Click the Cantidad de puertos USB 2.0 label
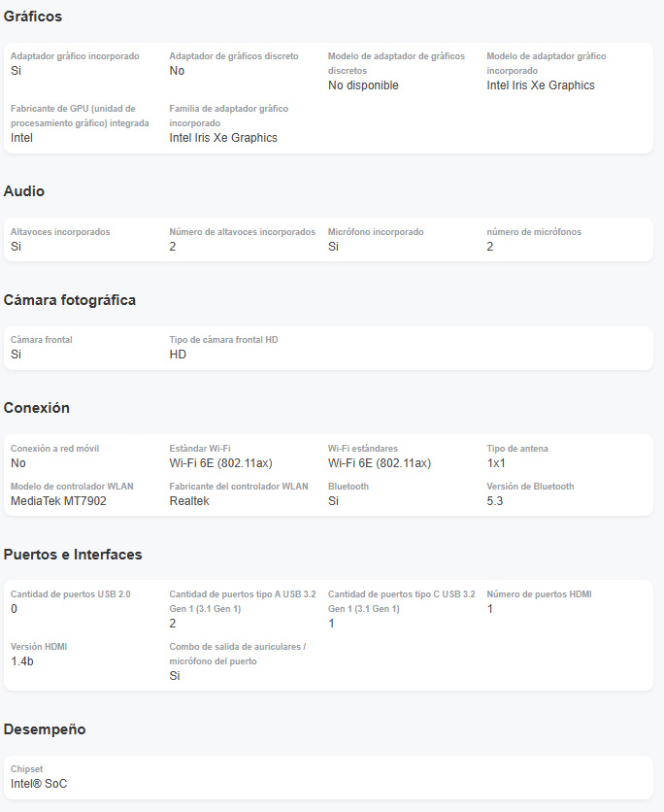 71,594
